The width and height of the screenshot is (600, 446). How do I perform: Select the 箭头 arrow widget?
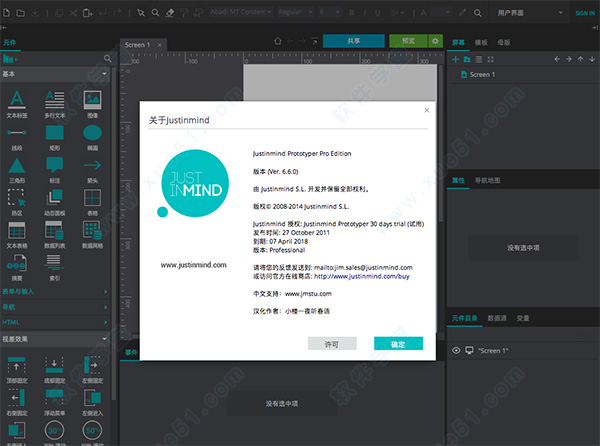point(92,171)
